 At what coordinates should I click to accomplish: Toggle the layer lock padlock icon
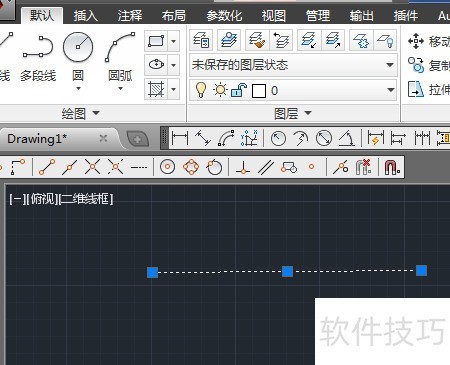tap(239, 90)
